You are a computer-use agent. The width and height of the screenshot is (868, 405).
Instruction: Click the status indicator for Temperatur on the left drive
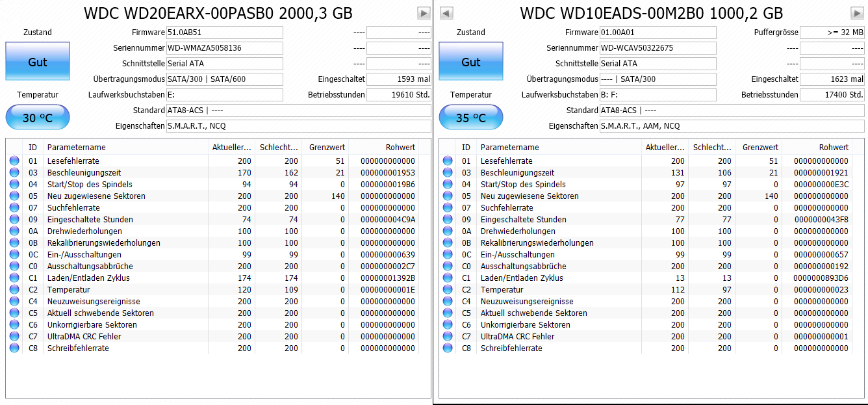15,289
